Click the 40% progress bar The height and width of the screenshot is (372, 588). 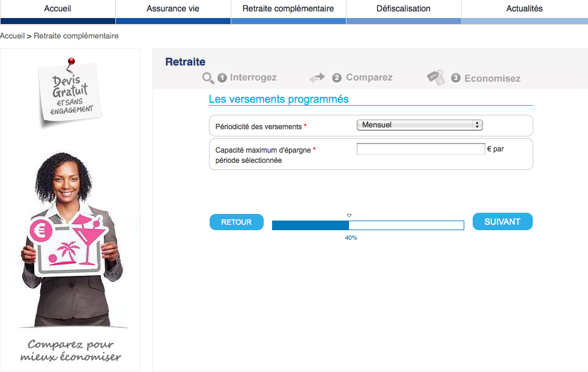(368, 225)
